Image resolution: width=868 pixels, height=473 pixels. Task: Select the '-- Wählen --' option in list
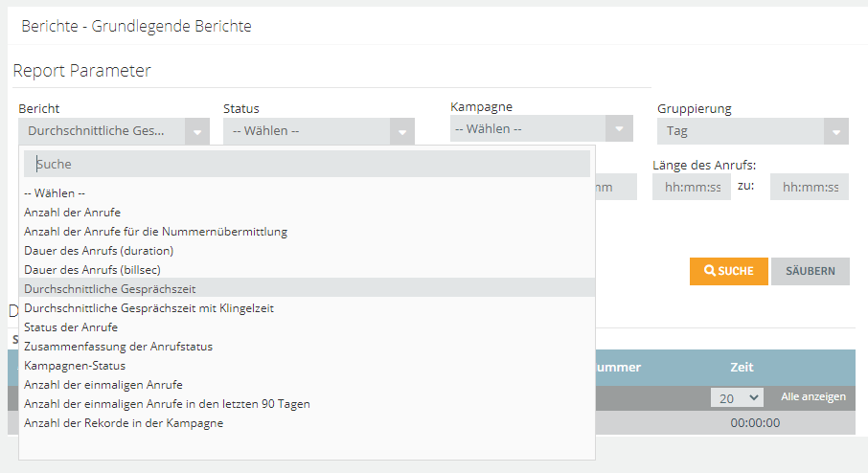pos(307,193)
